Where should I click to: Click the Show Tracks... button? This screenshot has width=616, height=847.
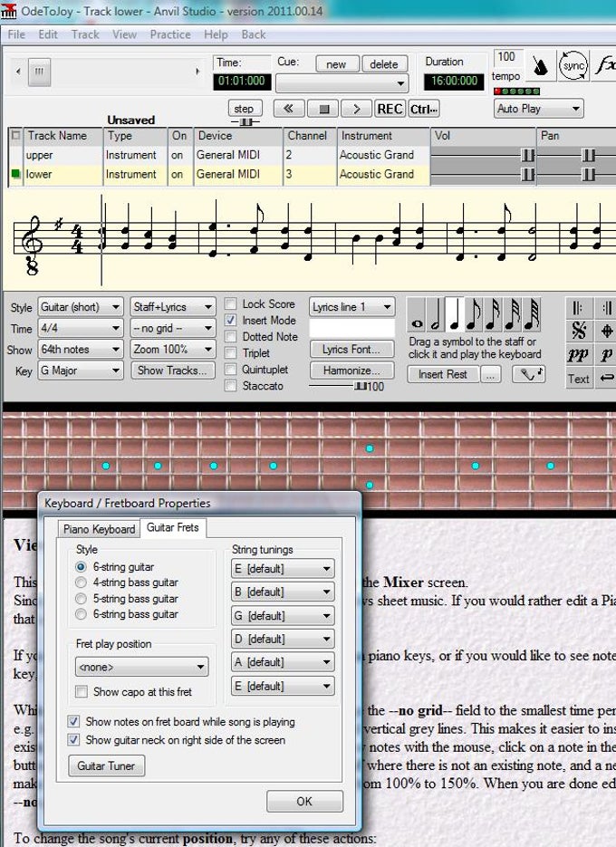click(172, 370)
